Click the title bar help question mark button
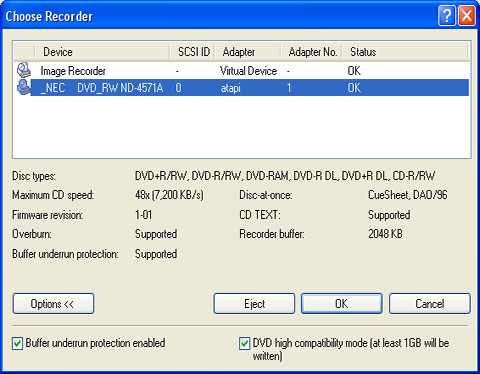 point(447,15)
